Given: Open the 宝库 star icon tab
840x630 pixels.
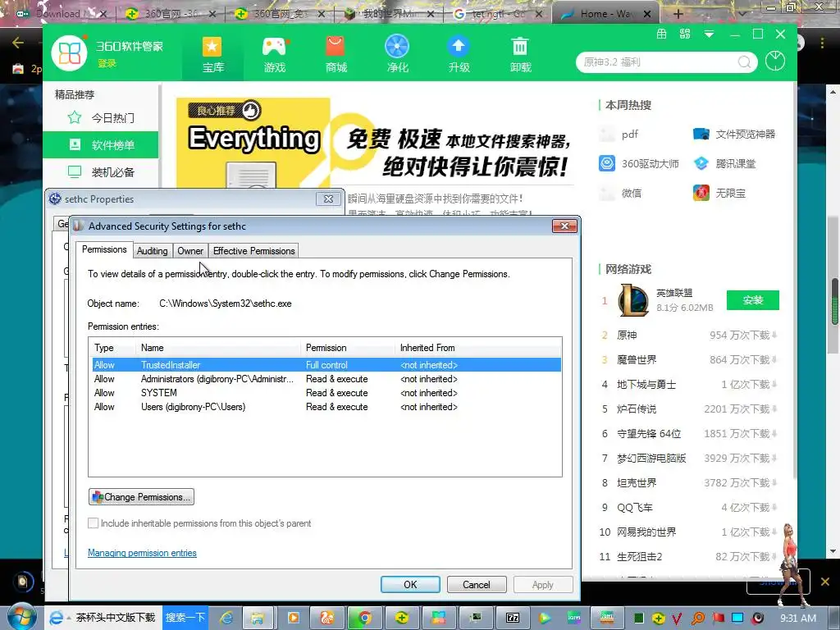Looking at the screenshot, I should click(212, 55).
